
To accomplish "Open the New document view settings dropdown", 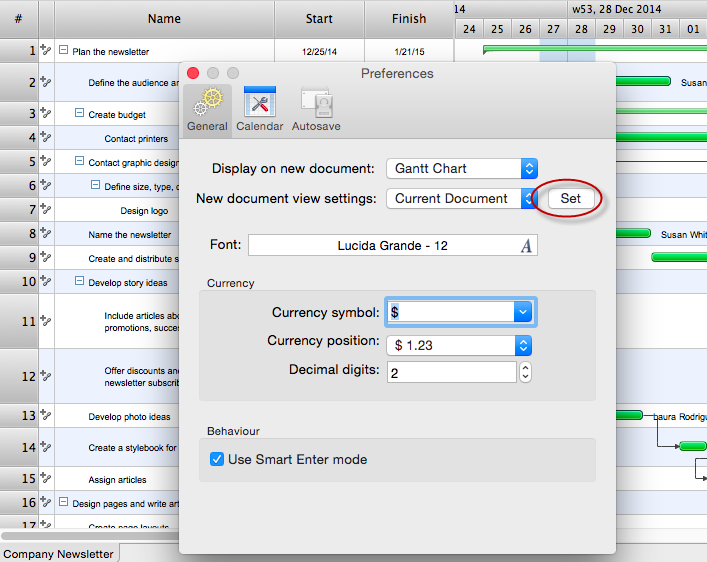I will (x=462, y=198).
